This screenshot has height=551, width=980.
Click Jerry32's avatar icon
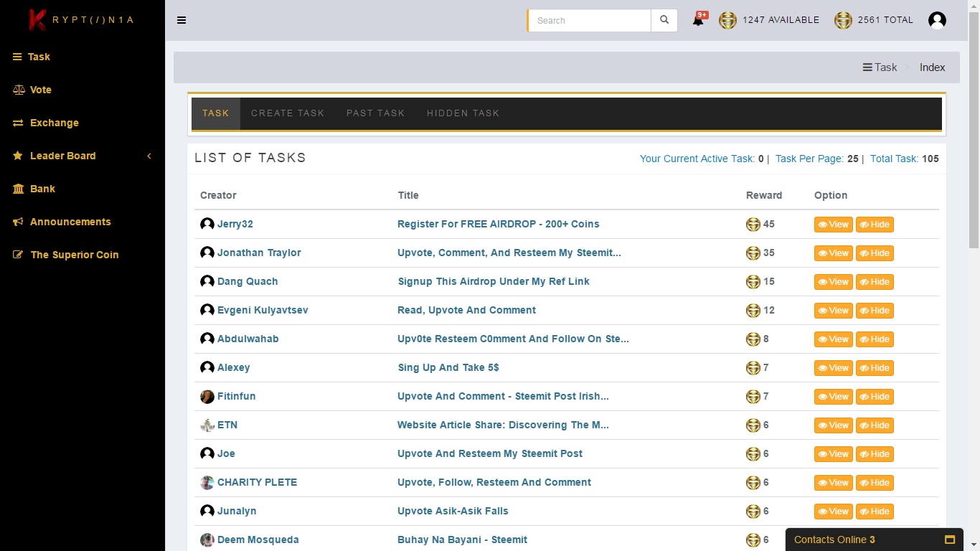tap(207, 225)
